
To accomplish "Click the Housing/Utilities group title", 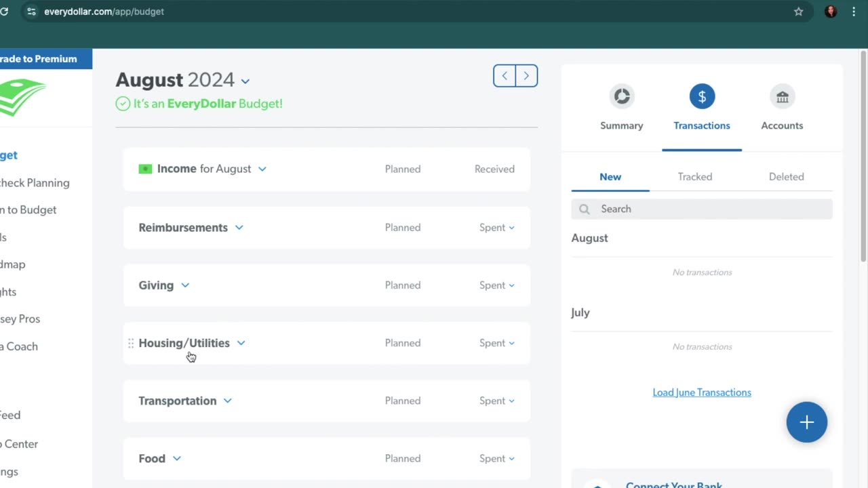I will 184,343.
